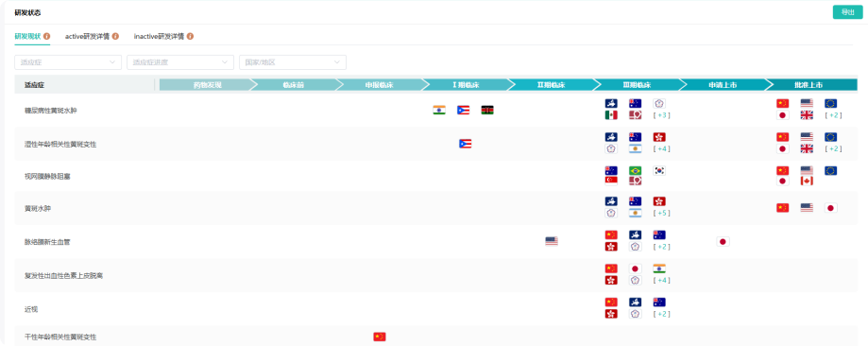Switch to inactive研发详情 tab

[x=160, y=36]
